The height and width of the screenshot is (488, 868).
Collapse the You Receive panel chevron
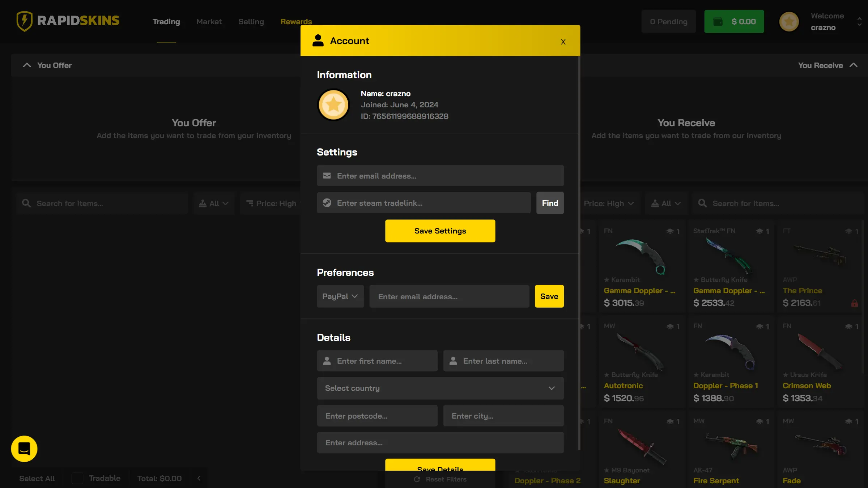[x=854, y=65]
